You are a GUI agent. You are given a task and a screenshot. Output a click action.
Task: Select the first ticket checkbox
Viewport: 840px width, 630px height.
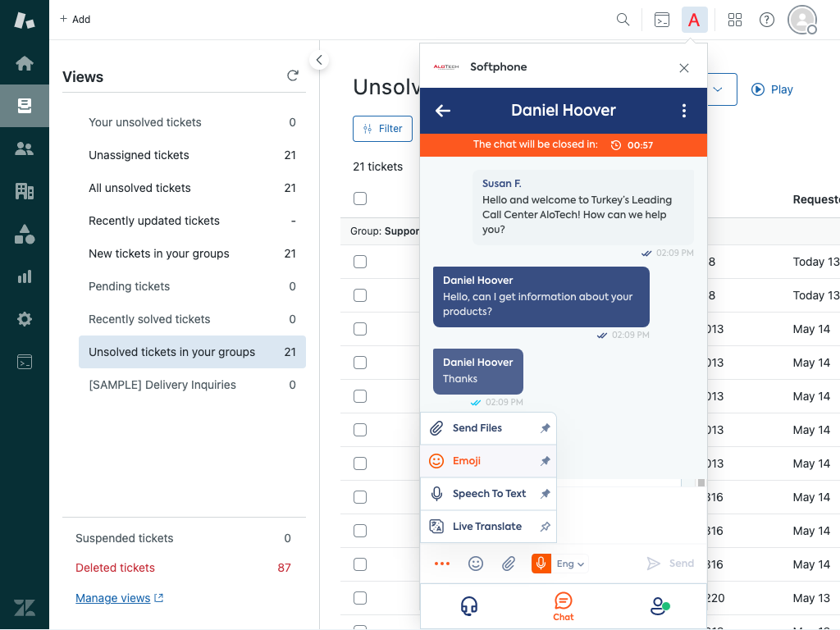pyautogui.click(x=360, y=262)
